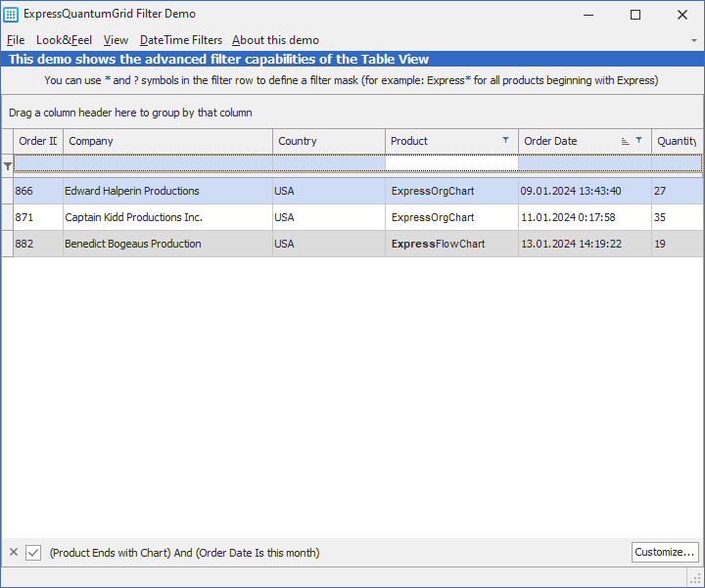This screenshot has height=588, width=705.
Task: Select the row indicator for order 866
Action: pos(7,191)
